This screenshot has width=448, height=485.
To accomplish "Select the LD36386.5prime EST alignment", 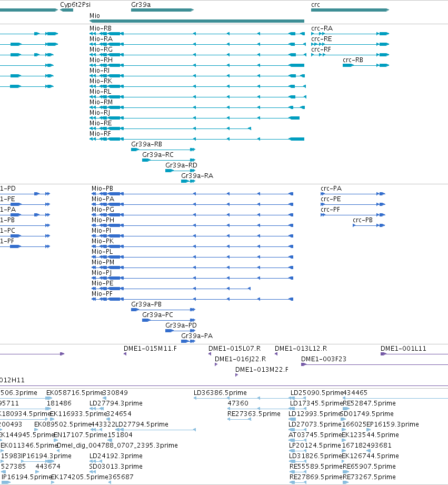I will click(x=242, y=398).
